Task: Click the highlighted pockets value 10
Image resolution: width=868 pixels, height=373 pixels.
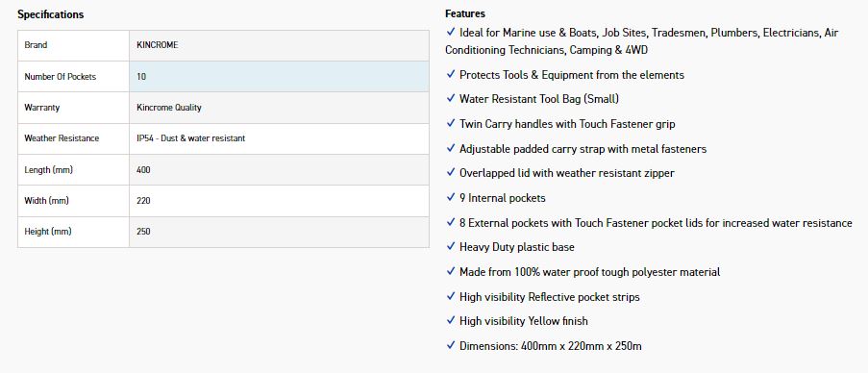Action: pyautogui.click(x=141, y=77)
